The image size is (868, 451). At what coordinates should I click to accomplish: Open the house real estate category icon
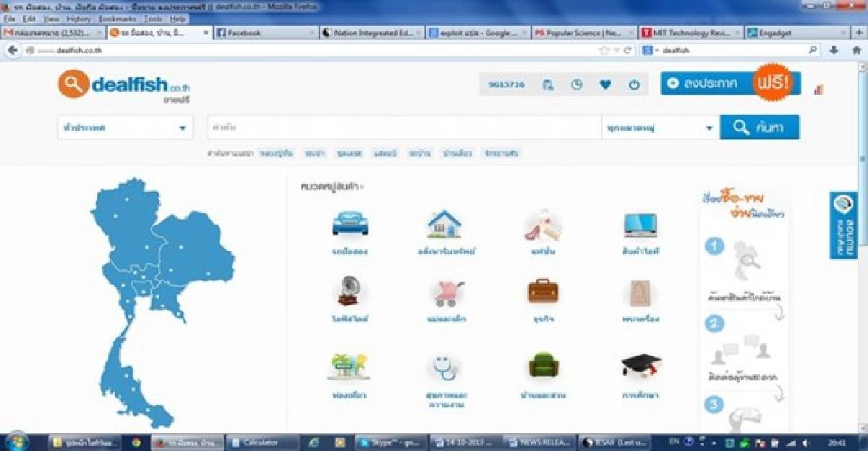[444, 225]
